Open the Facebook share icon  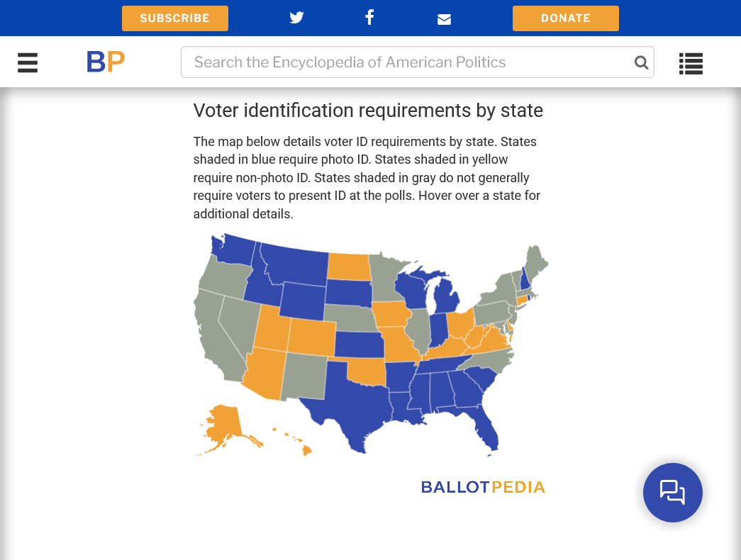click(x=369, y=18)
